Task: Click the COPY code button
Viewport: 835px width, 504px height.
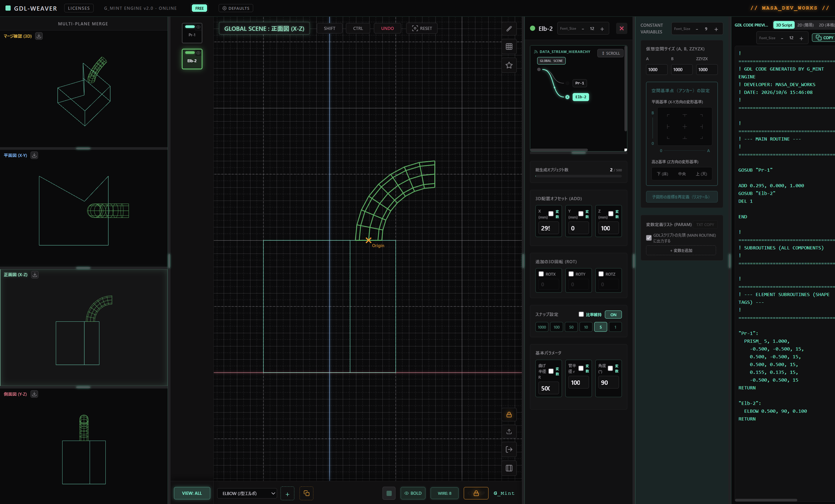Action: pos(824,38)
